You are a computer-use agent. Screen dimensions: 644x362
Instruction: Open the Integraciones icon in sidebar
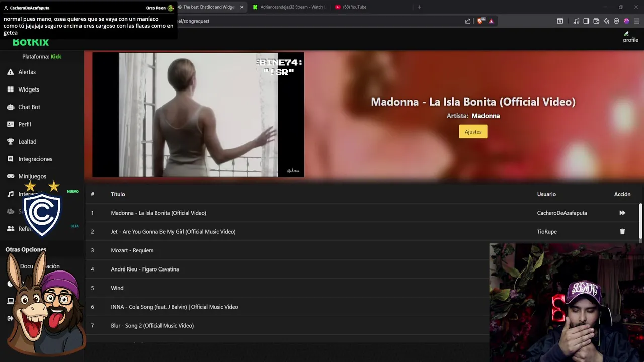[x=10, y=159]
